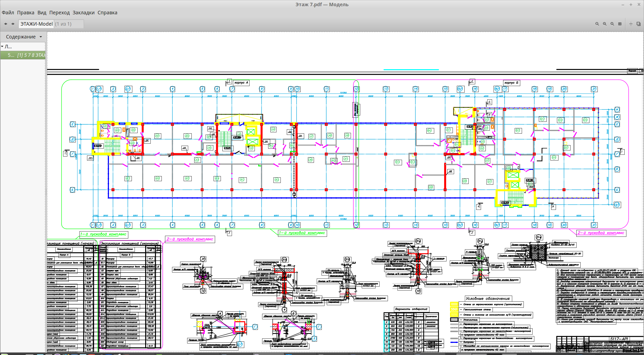Click 'Экспликация помещений (окончание)' table heading
The width and height of the screenshot is (644, 355).
130,243
